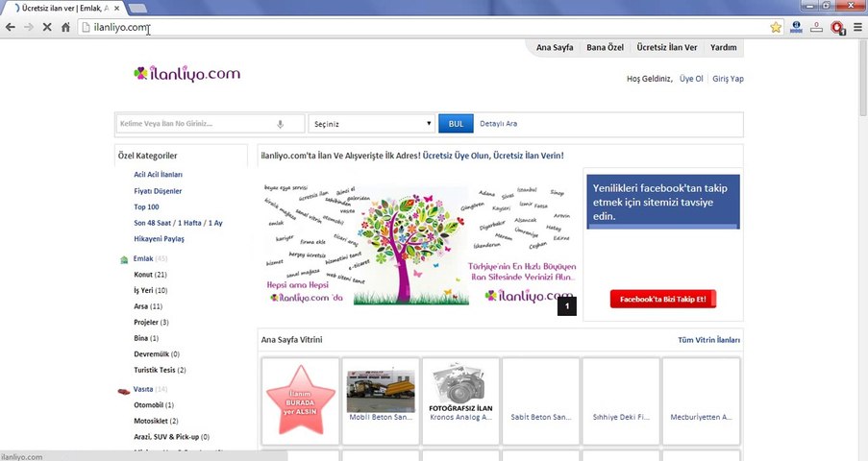Open the Vasıta category

pos(143,389)
